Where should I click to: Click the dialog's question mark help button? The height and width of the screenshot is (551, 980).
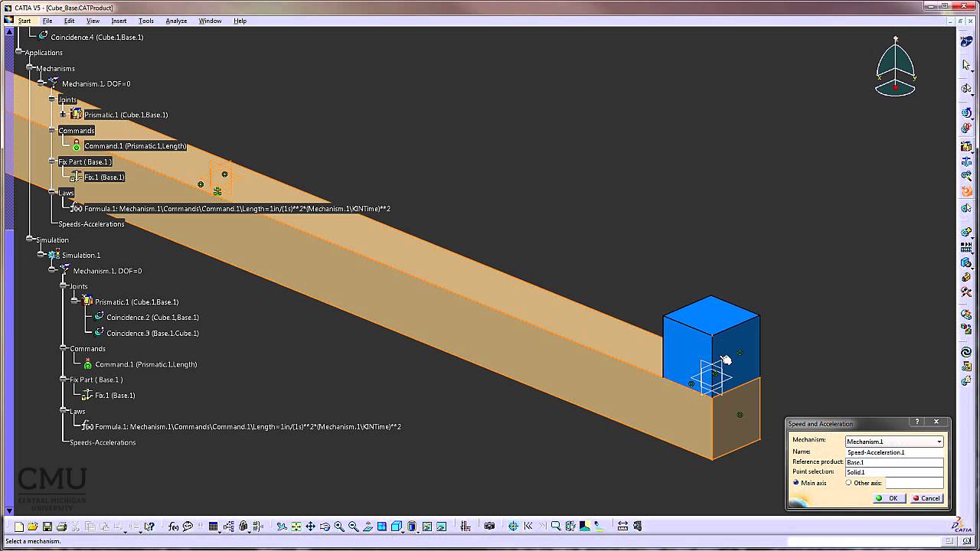pyautogui.click(x=917, y=422)
